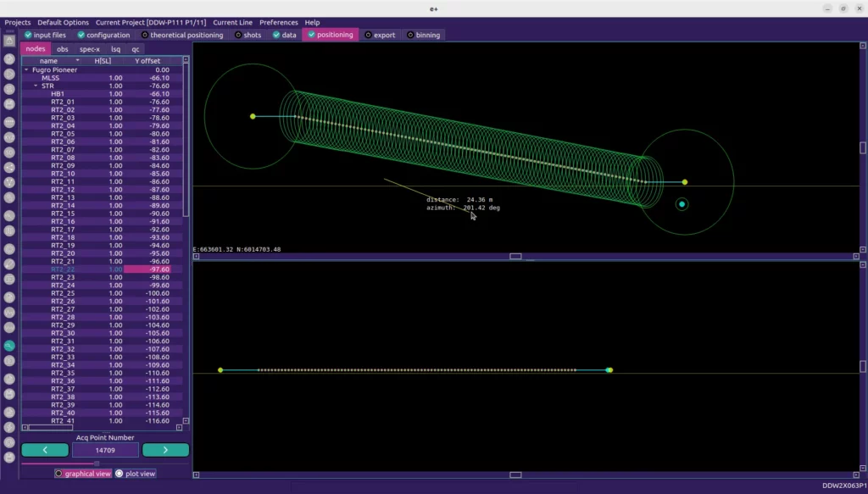Switch to shots step tab
Screen dimensions: 868x494
pyautogui.click(x=248, y=35)
